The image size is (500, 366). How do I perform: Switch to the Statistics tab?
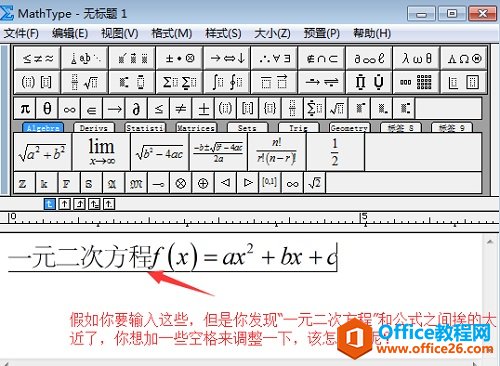point(145,128)
